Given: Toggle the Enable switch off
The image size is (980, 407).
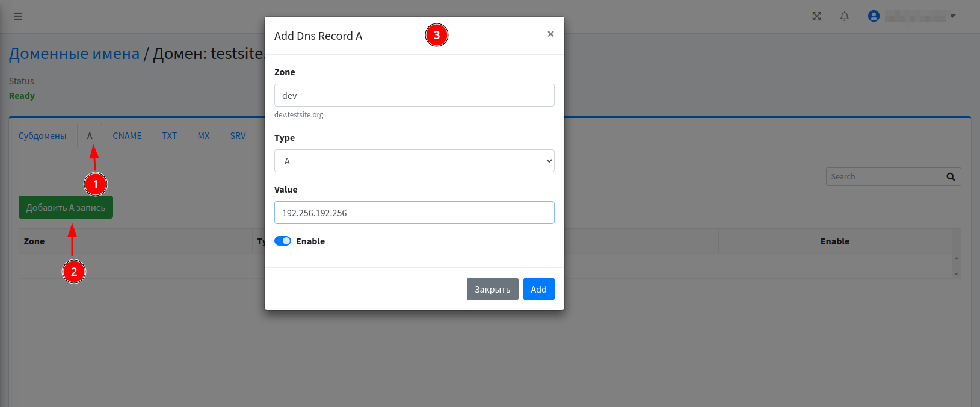Looking at the screenshot, I should (283, 241).
